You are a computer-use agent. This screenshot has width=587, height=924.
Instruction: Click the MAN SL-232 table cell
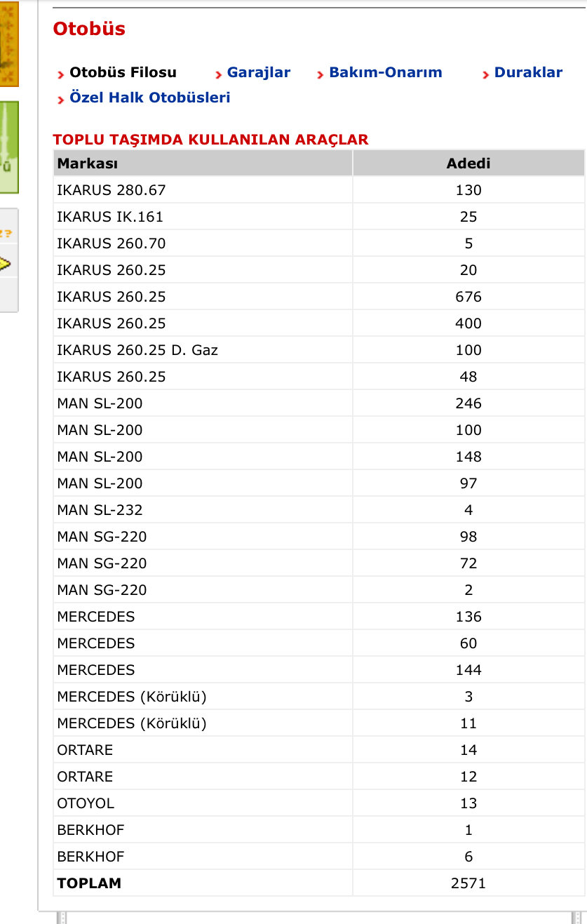(x=100, y=510)
